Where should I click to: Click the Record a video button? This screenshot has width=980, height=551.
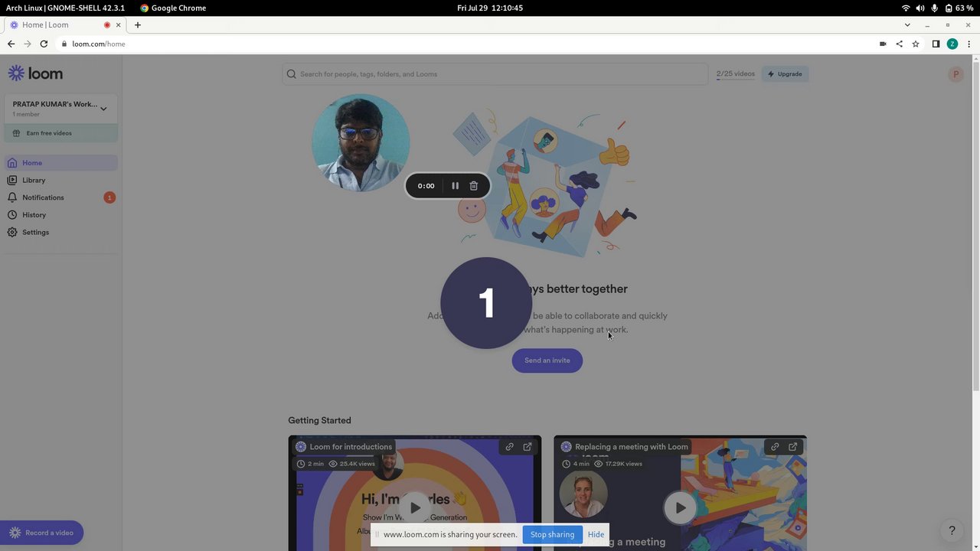click(42, 533)
